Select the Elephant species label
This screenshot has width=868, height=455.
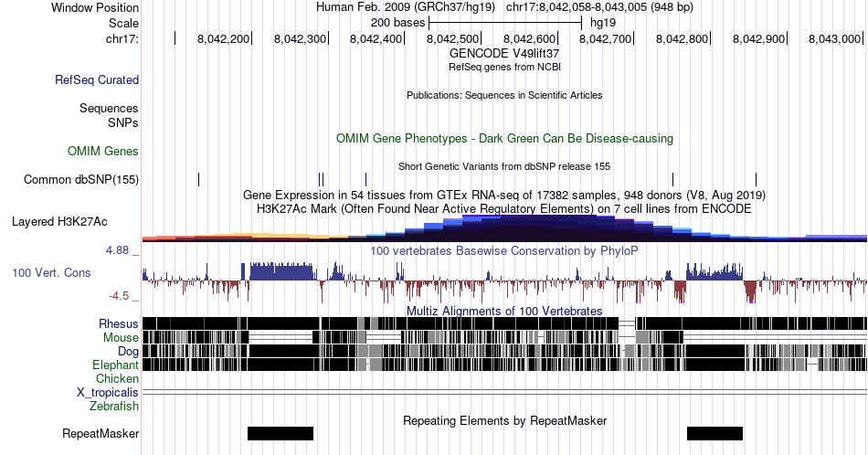pyautogui.click(x=116, y=365)
